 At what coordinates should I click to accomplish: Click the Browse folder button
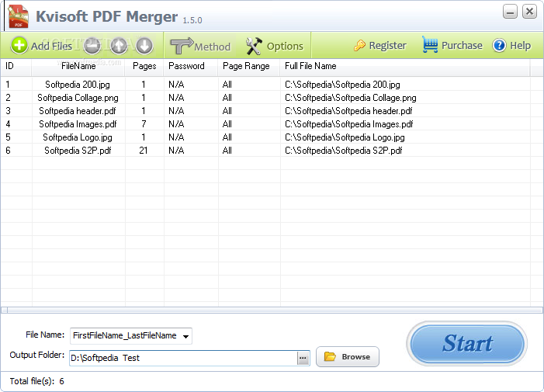(348, 356)
